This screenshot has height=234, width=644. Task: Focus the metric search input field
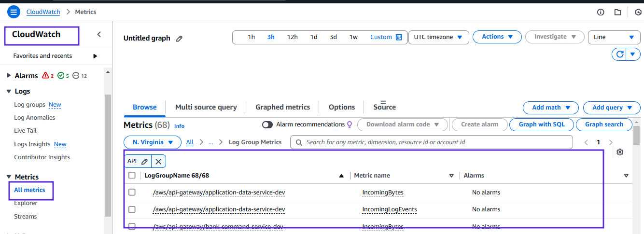(432, 142)
